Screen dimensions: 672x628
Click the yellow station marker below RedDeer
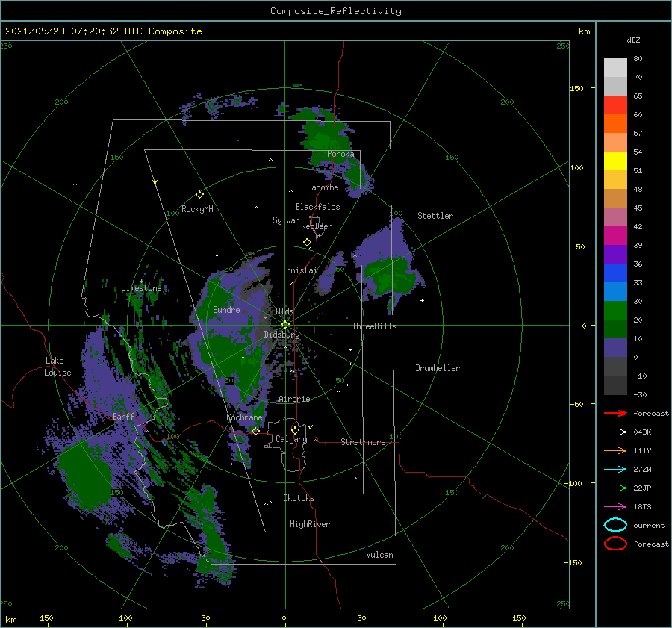(307, 243)
